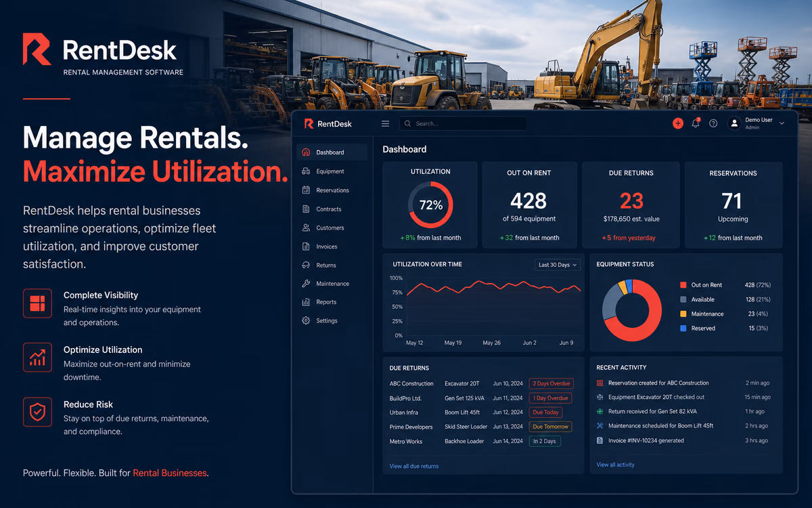Screen dimensions: 812x508
Task: Click the maintenance scheduled activity icon
Action: [x=600, y=425]
